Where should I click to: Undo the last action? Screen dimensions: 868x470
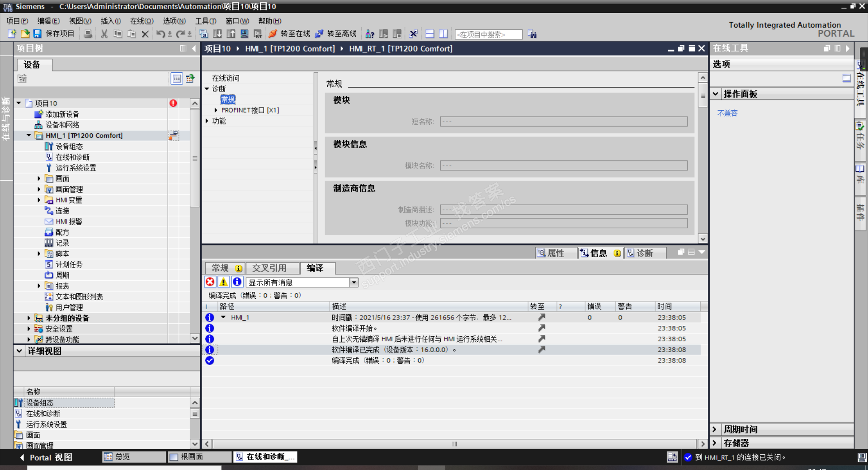coord(160,34)
